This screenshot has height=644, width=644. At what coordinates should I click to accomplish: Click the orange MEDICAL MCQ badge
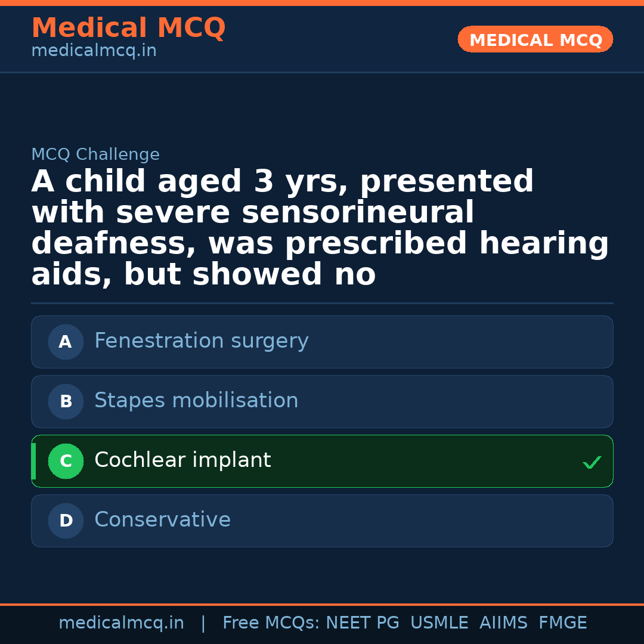[x=535, y=39]
